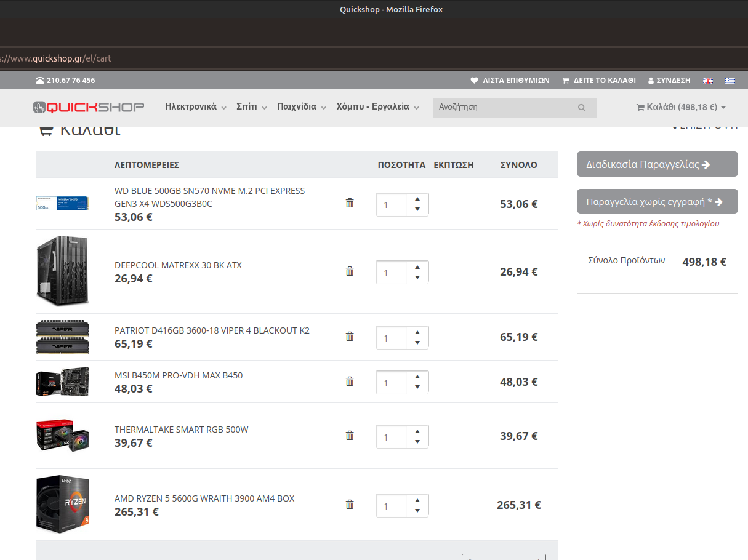Viewport: 748px width, 560px height.
Task: Remove Deepcool Matrexx 30 with trash icon
Action: click(x=350, y=271)
